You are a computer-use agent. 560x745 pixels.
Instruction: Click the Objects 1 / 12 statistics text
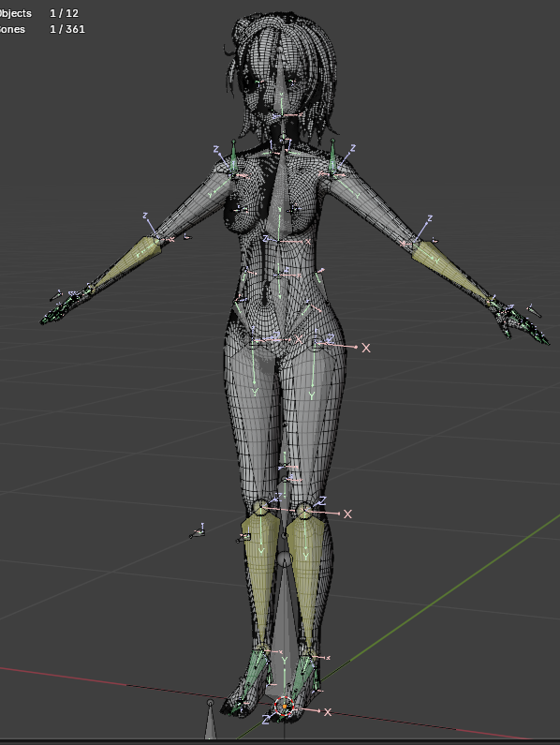point(39,13)
